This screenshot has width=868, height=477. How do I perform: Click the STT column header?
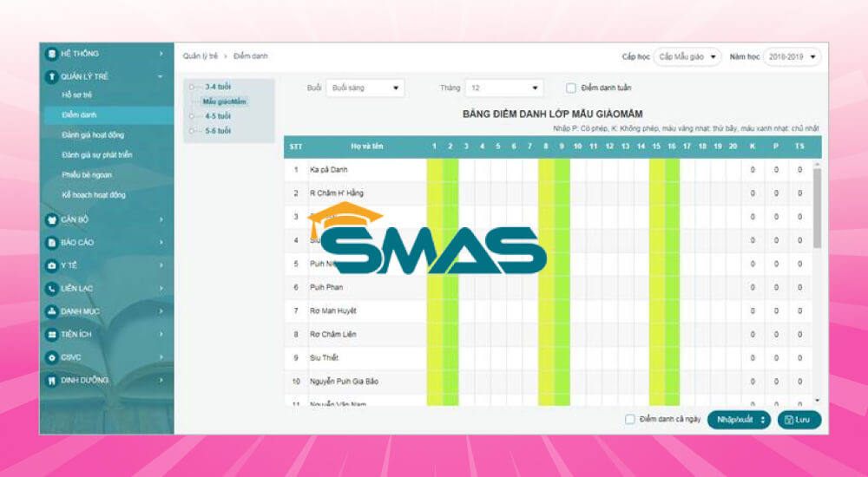296,147
